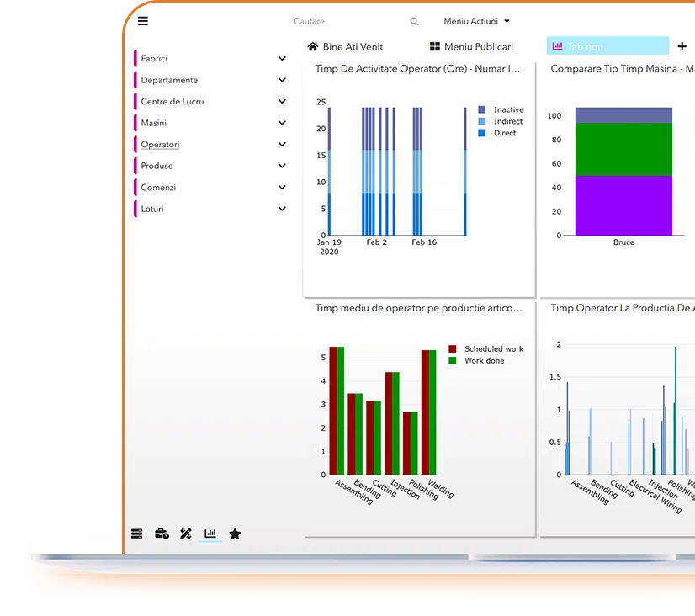Click the briefcase clock icon
Image resolution: width=695 pixels, height=616 pixels.
(162, 534)
